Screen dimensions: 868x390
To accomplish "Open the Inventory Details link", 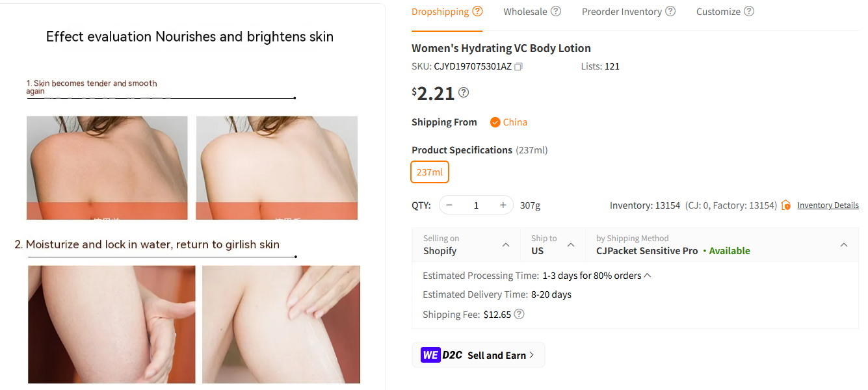I will 828,205.
